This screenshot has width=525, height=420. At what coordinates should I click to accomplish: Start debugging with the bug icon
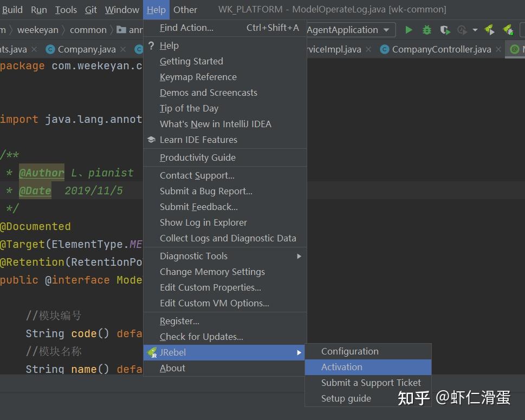click(x=426, y=30)
